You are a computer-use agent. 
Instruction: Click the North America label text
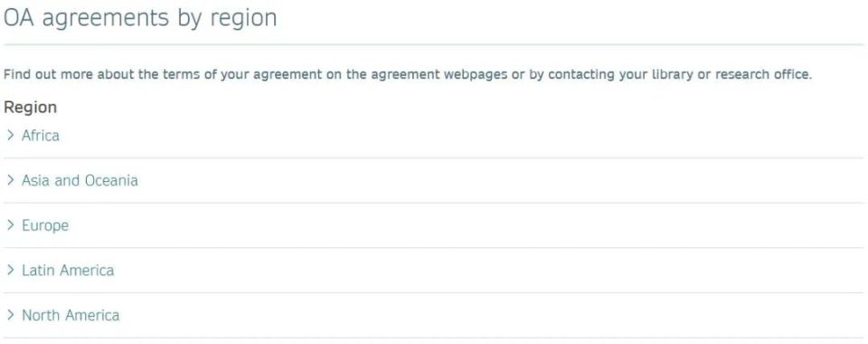pos(71,315)
